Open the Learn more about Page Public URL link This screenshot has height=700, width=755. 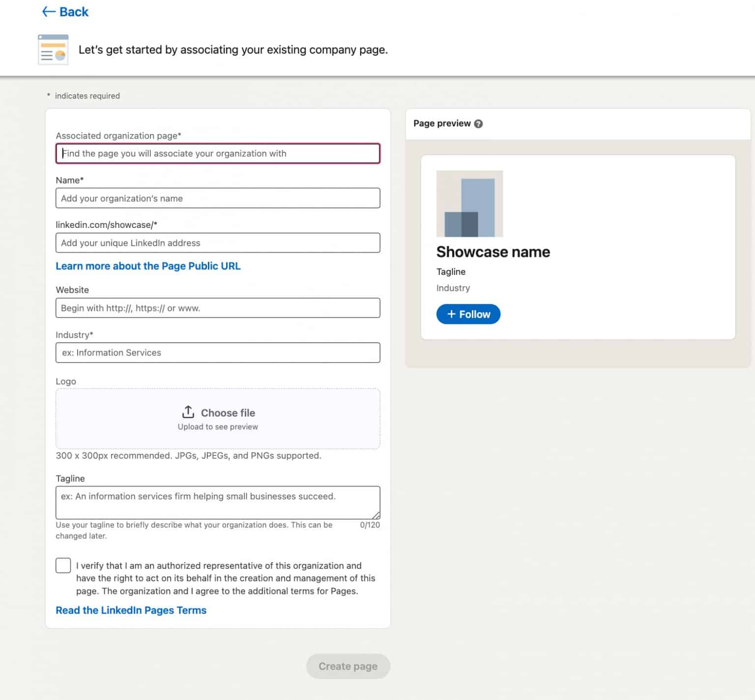point(148,266)
